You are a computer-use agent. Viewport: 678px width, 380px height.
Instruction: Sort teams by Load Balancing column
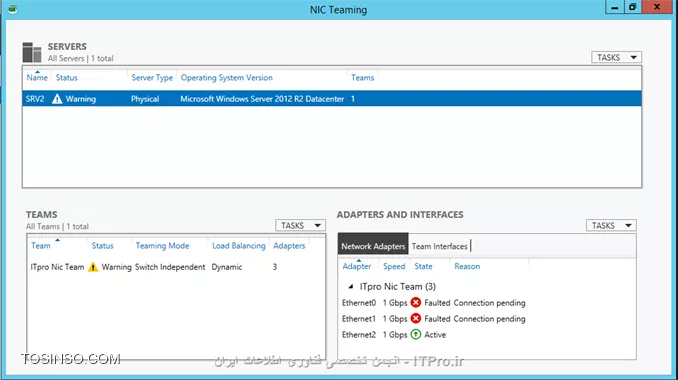click(x=239, y=246)
